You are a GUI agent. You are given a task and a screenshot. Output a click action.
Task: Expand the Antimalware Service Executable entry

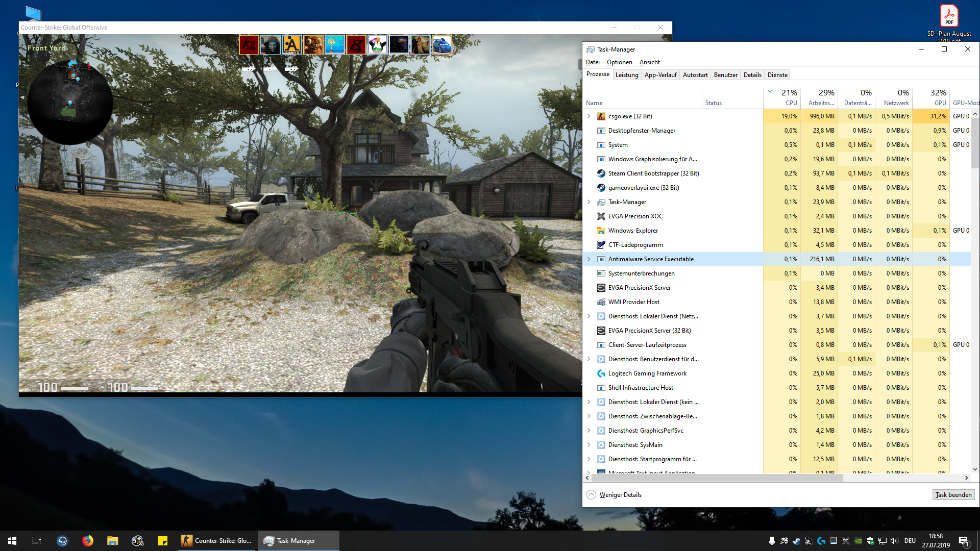(589, 259)
